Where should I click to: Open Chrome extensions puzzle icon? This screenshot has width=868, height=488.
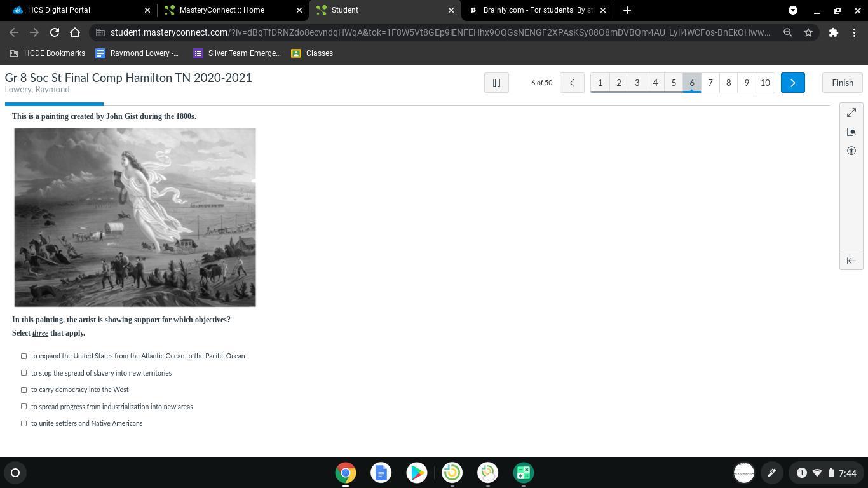834,32
